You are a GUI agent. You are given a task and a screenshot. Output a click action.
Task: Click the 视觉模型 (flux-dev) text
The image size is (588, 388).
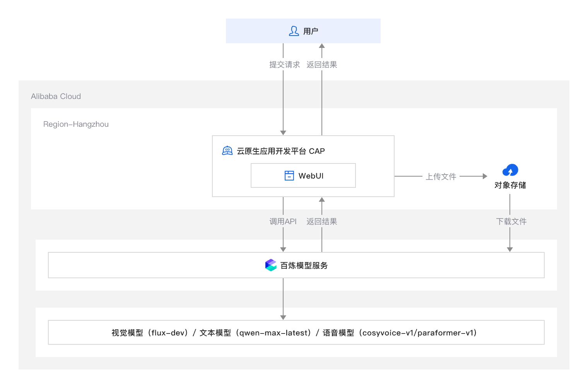click(150, 333)
